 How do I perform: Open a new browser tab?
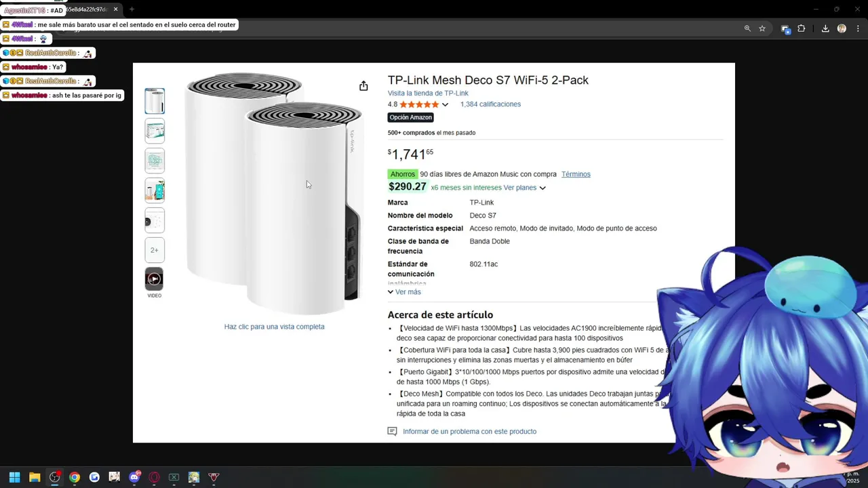[x=132, y=9]
